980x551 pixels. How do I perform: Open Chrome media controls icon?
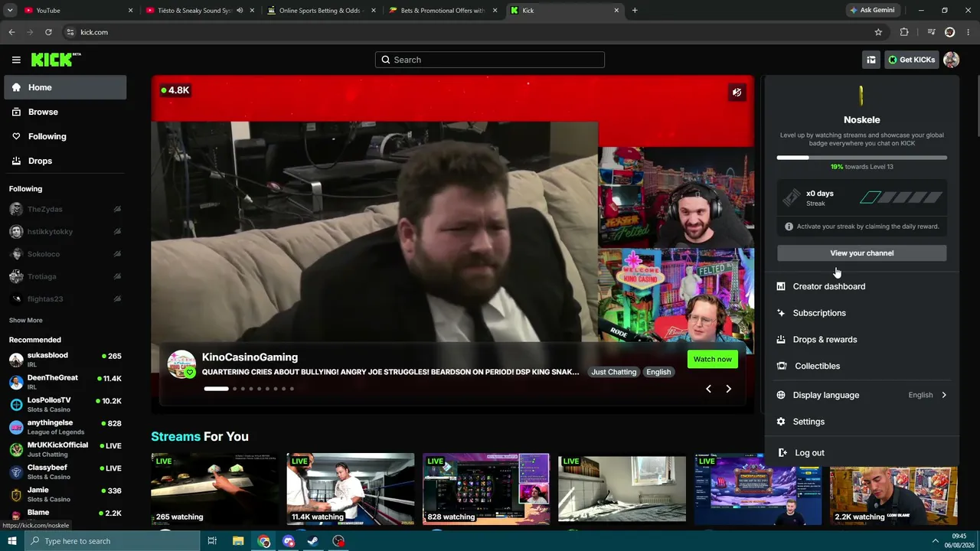(931, 32)
